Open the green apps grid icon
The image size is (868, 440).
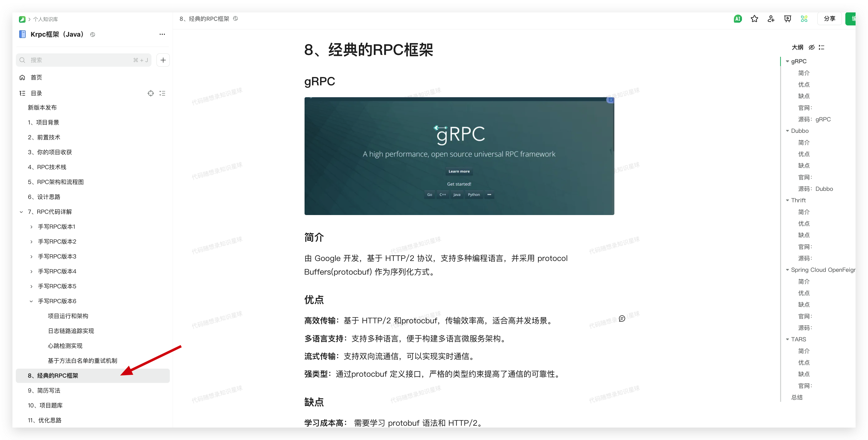tap(804, 19)
